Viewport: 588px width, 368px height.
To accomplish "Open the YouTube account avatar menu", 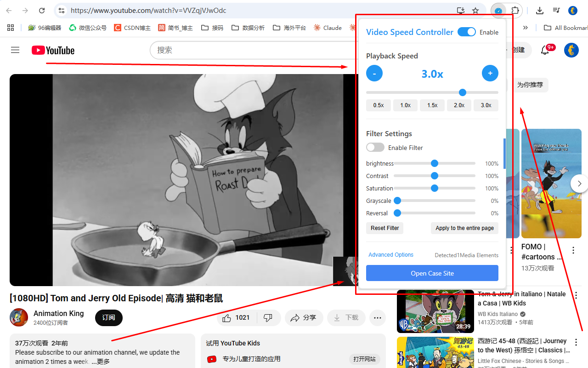I will click(x=571, y=50).
